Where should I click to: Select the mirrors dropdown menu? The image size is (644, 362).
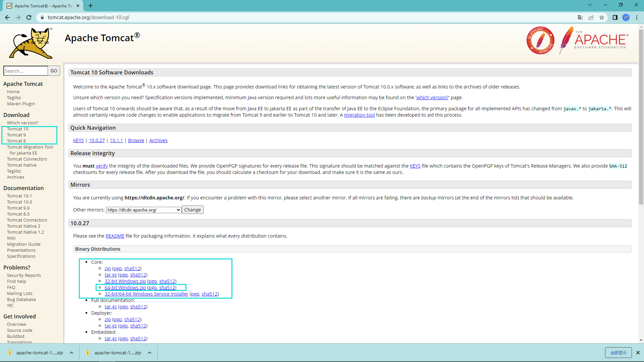143,209
